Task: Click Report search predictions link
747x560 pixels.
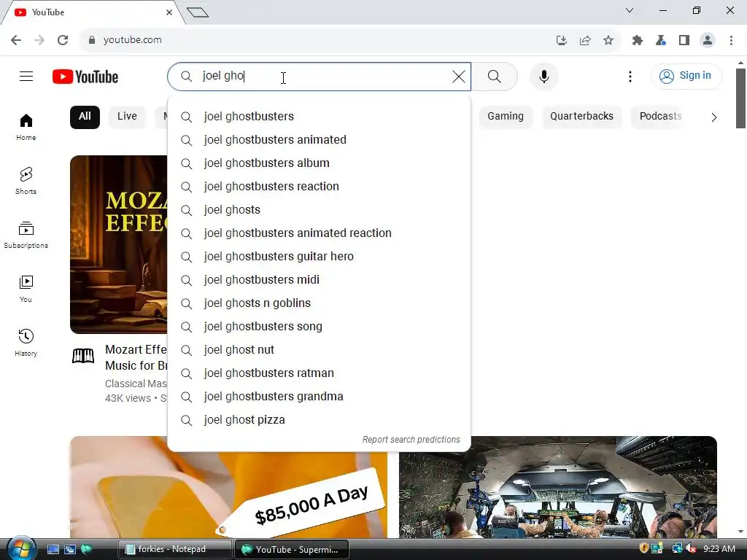Action: (411, 440)
